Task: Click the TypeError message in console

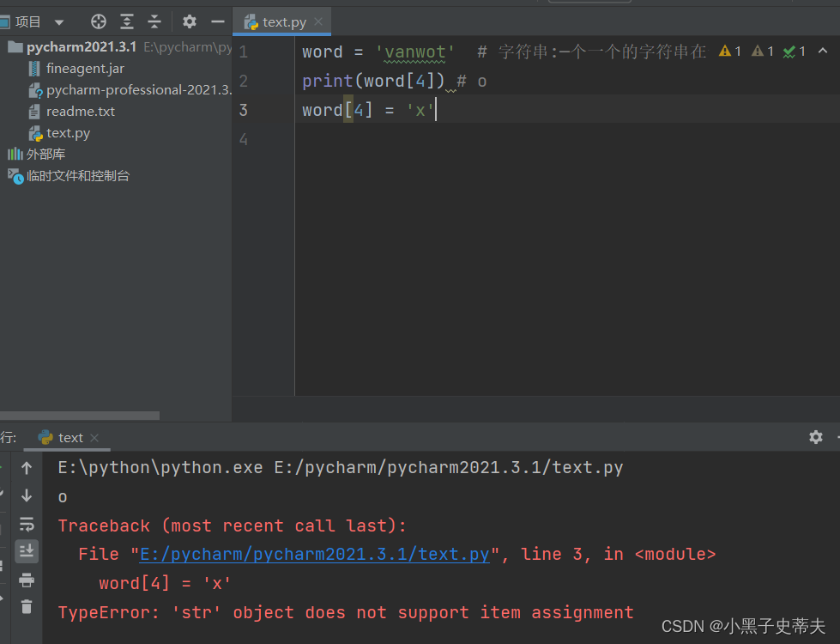Action: click(x=346, y=612)
